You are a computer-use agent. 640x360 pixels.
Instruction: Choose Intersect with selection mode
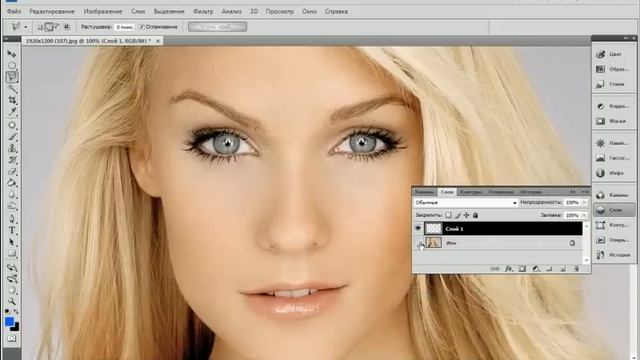pyautogui.click(x=67, y=27)
